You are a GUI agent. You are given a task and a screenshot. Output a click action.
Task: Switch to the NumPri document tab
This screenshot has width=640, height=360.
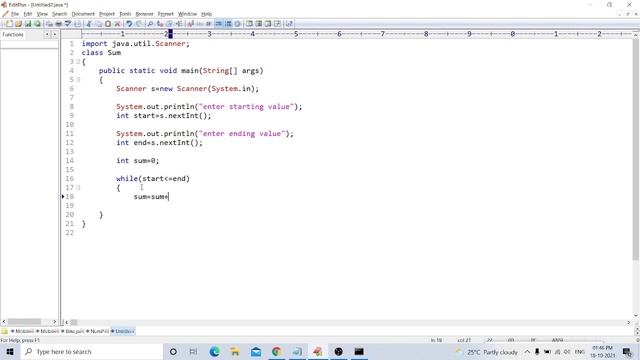(x=98, y=331)
